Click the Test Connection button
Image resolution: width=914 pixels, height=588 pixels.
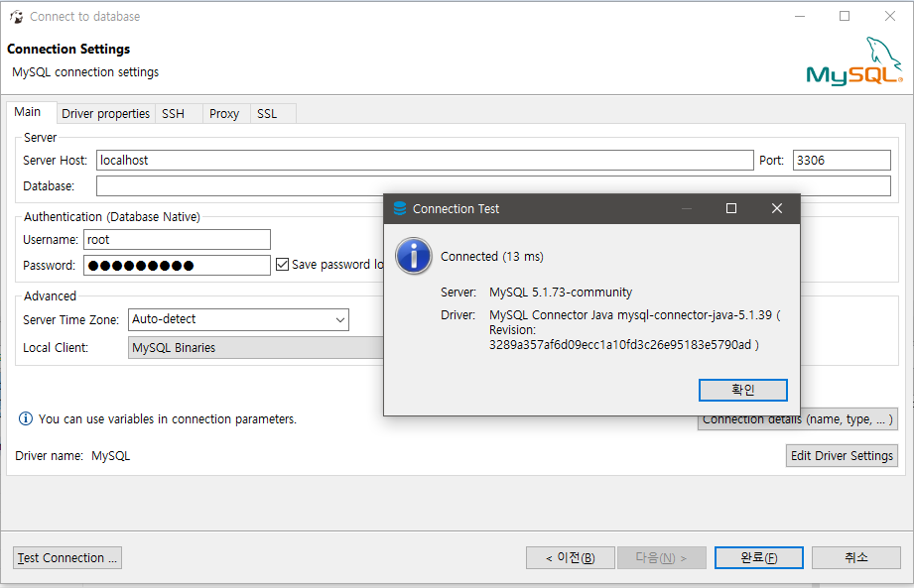[x=67, y=557]
